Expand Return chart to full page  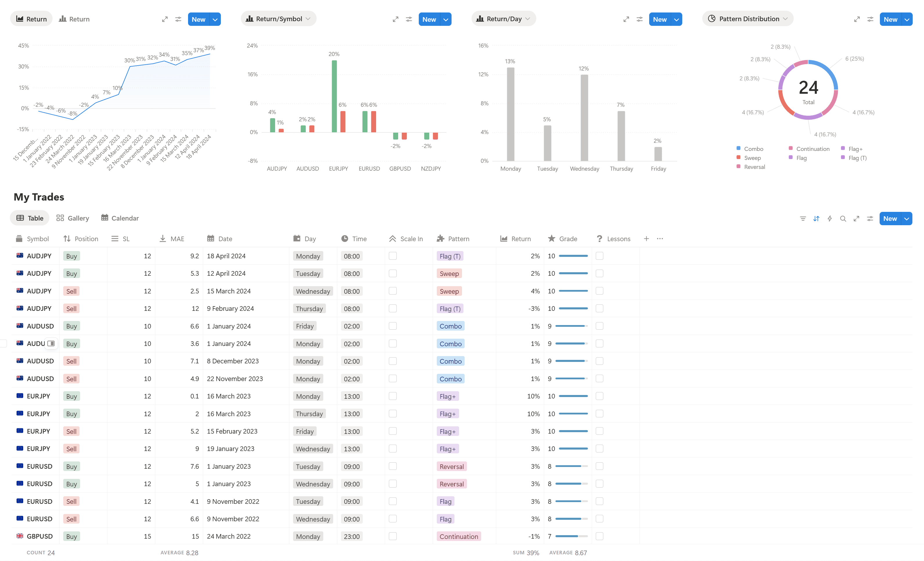[x=165, y=19]
